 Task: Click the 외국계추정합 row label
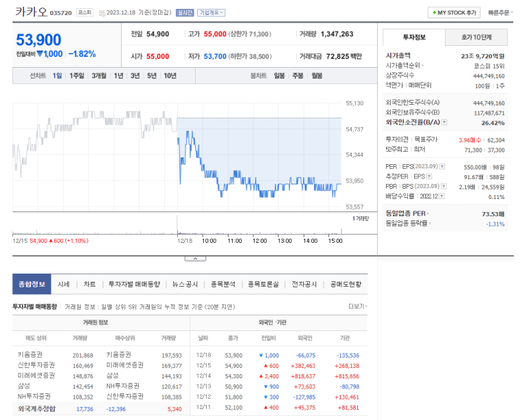coord(37,408)
